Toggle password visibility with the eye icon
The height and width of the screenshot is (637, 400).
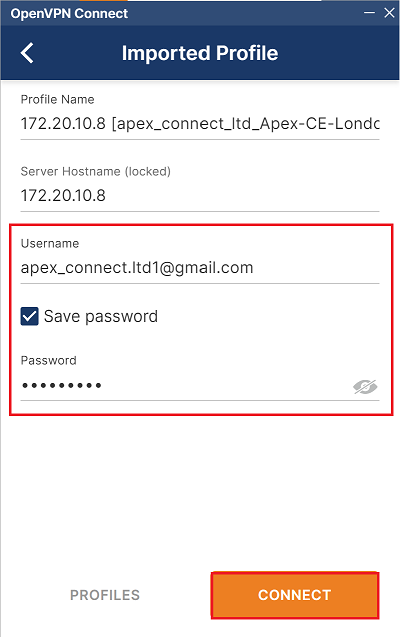pos(365,387)
